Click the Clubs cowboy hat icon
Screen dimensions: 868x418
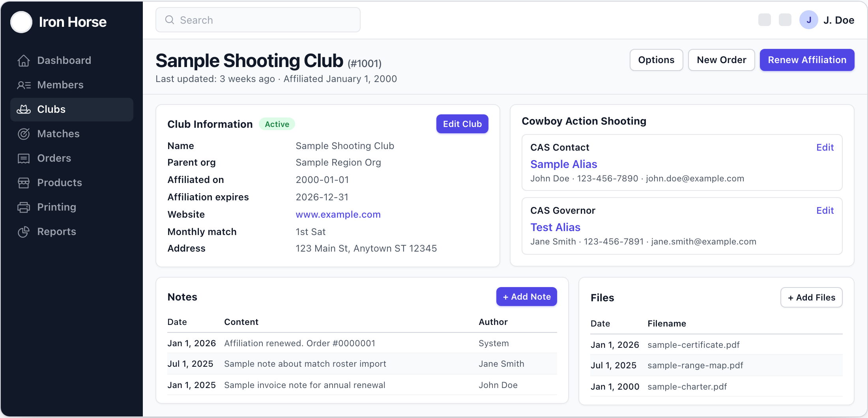point(24,109)
